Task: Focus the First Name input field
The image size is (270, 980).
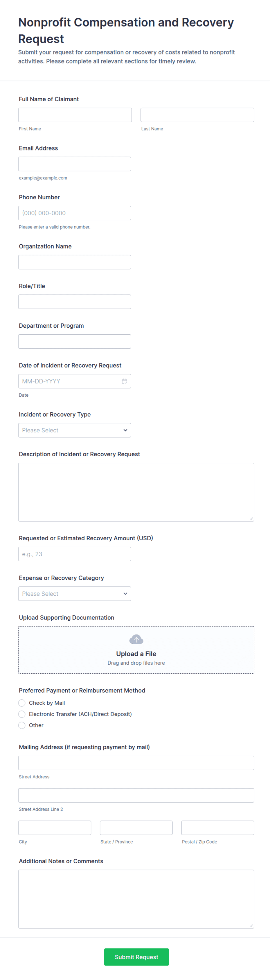Action: tap(75, 115)
